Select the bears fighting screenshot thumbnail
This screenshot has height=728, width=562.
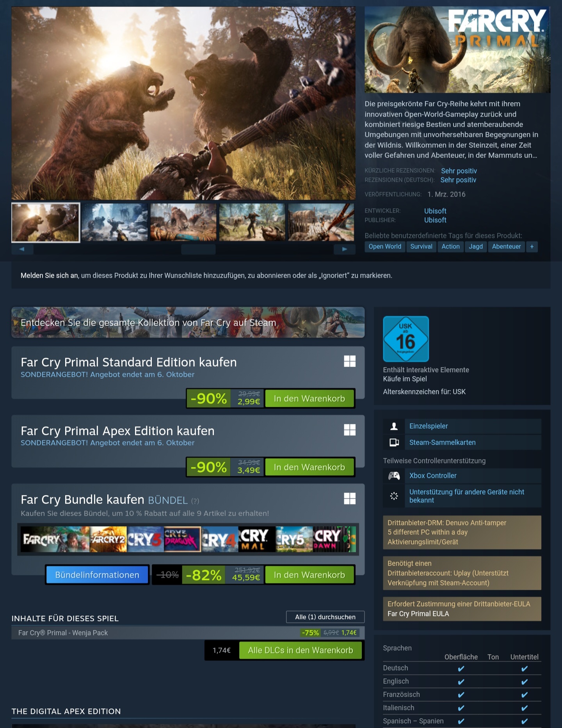pos(46,222)
